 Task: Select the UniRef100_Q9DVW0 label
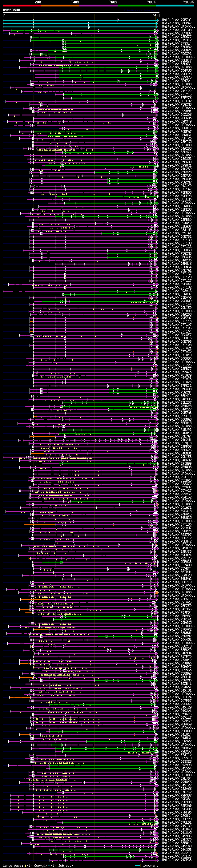coord(177,176)
